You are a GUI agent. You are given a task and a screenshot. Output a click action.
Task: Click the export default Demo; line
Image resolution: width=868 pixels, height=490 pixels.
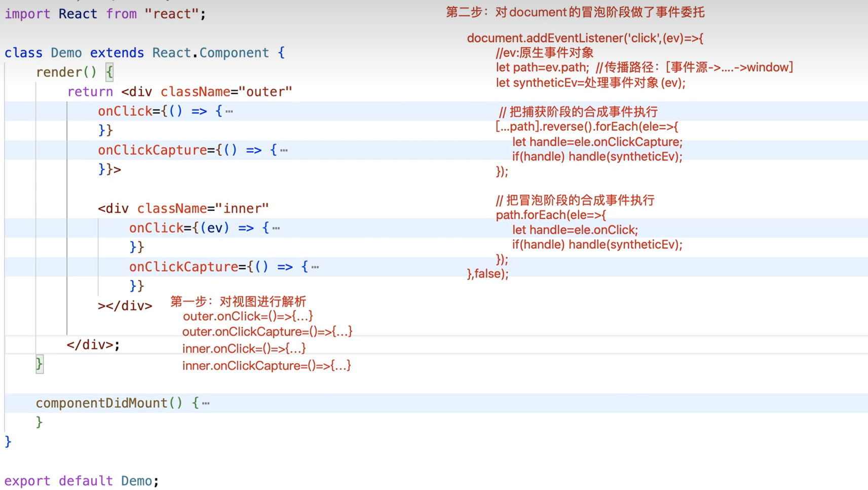pos(82,480)
